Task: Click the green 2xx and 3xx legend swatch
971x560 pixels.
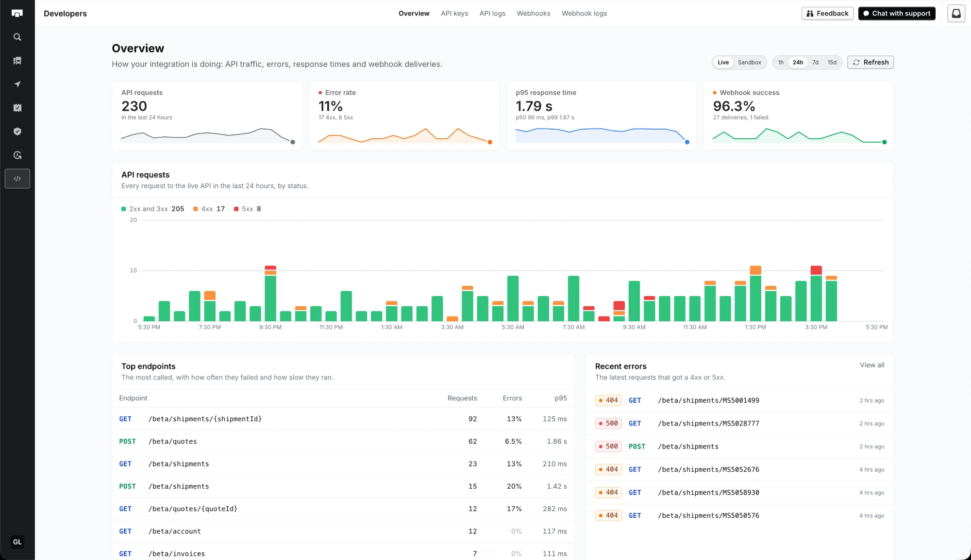Action: [123, 209]
